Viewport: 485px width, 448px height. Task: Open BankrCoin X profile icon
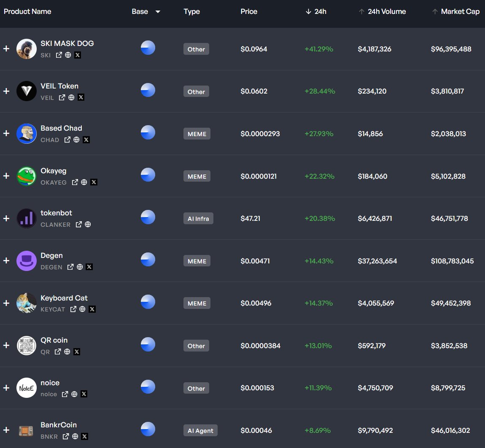pos(85,437)
